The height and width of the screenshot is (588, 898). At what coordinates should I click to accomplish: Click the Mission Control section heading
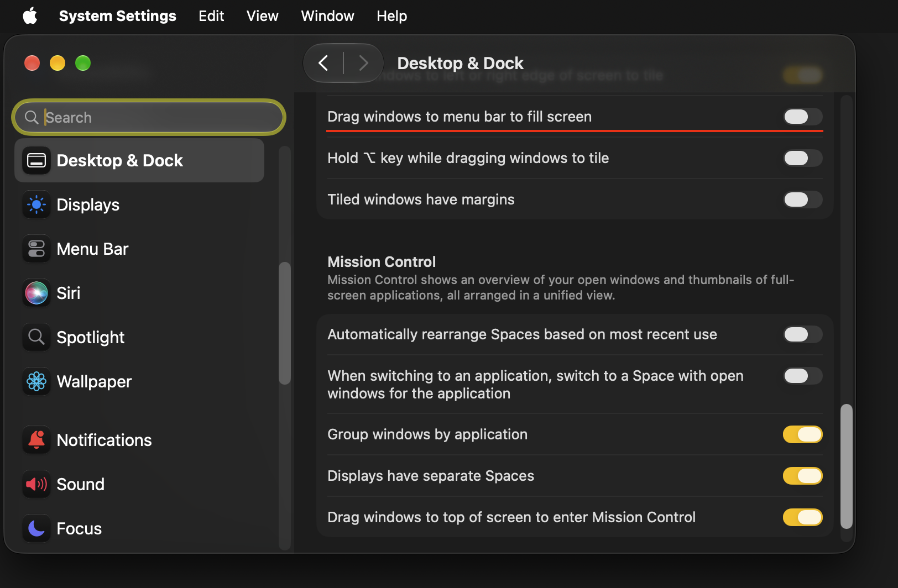382,262
